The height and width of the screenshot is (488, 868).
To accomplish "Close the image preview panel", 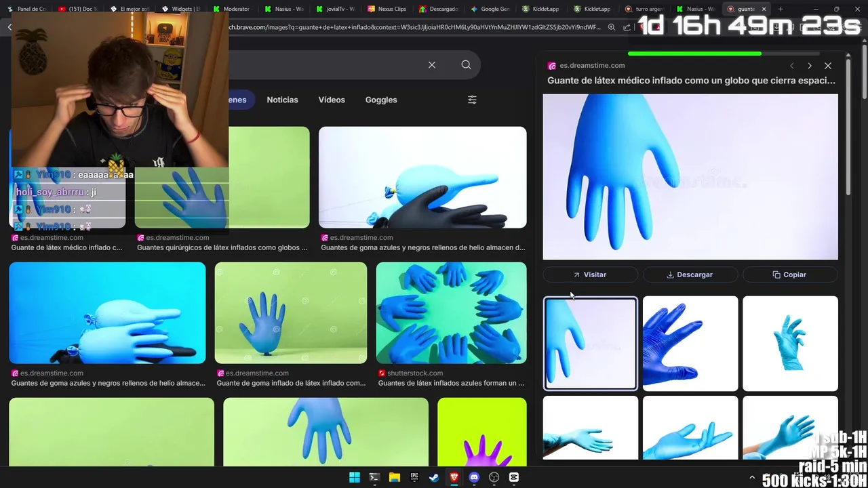I will pos(828,66).
